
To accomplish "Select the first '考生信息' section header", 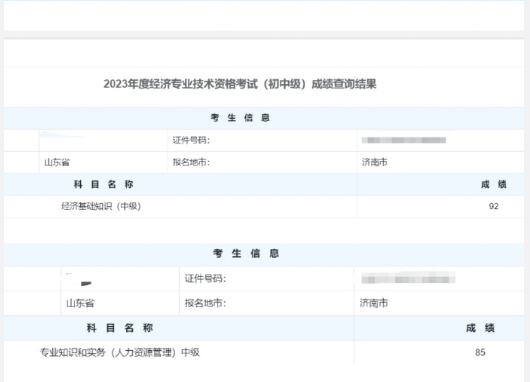I will pos(240,118).
